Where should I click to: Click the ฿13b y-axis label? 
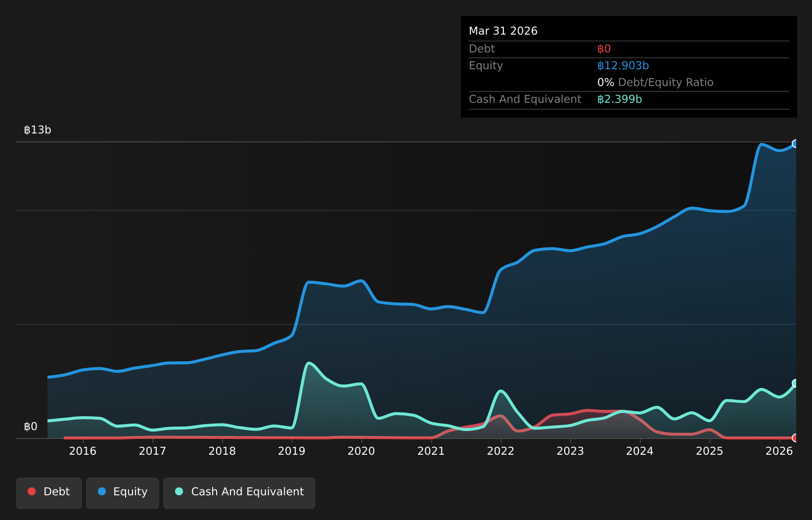click(38, 130)
